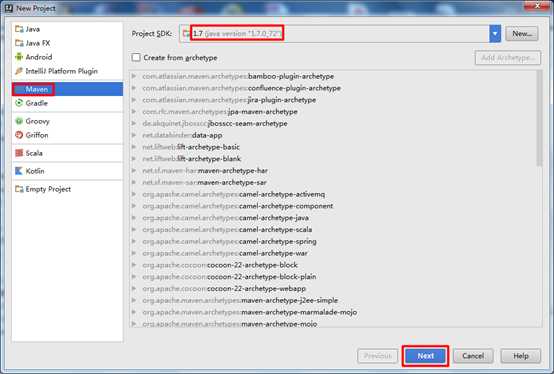Click the Help button
The width and height of the screenshot is (554, 374).
tap(521, 356)
